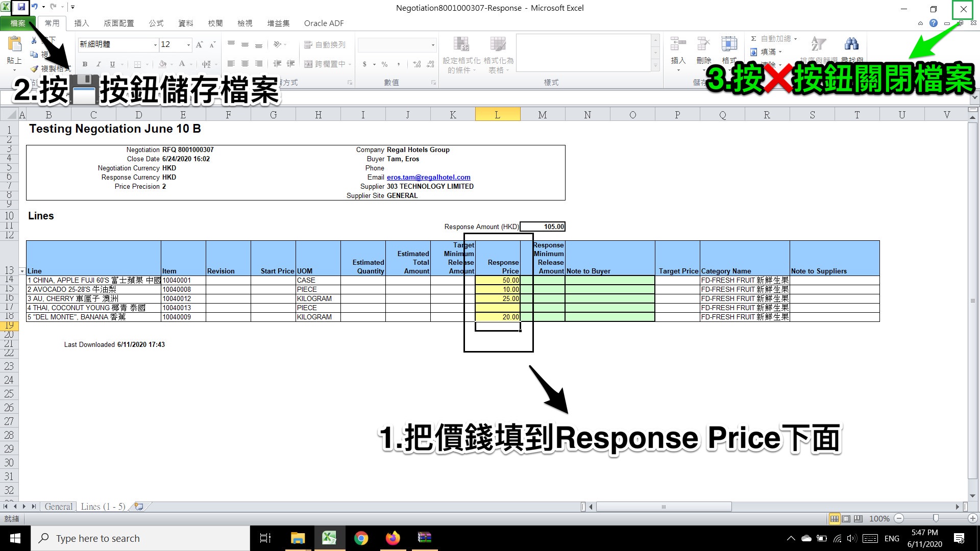Click the Comma Style icon
The height and width of the screenshot is (551, 980).
point(399,64)
